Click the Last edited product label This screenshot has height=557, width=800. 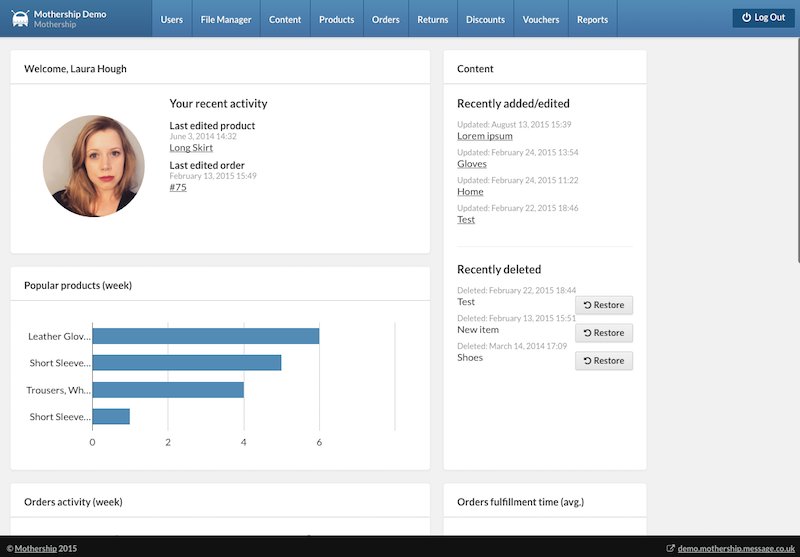(212, 125)
